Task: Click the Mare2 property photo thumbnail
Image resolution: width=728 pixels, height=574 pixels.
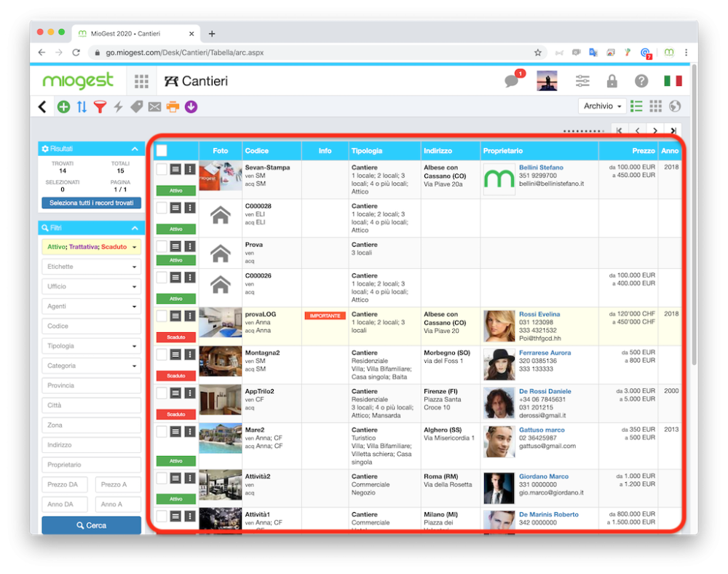Action: [x=221, y=439]
